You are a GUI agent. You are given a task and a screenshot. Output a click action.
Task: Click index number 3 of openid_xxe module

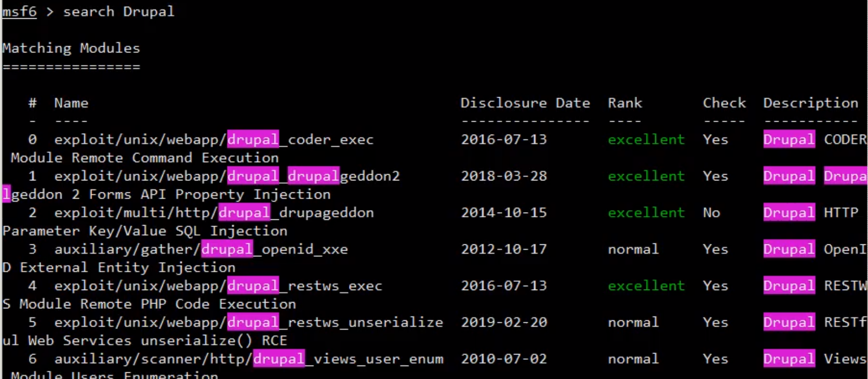tap(32, 249)
